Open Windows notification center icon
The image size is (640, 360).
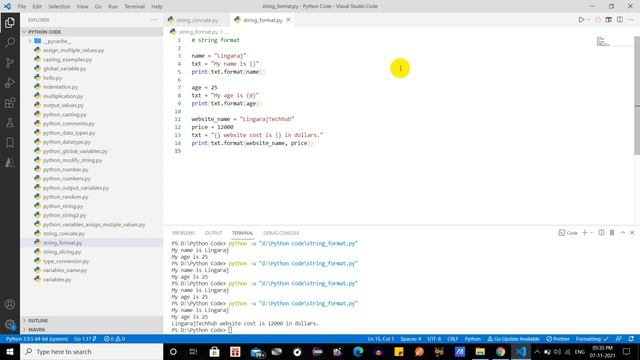tap(627, 351)
